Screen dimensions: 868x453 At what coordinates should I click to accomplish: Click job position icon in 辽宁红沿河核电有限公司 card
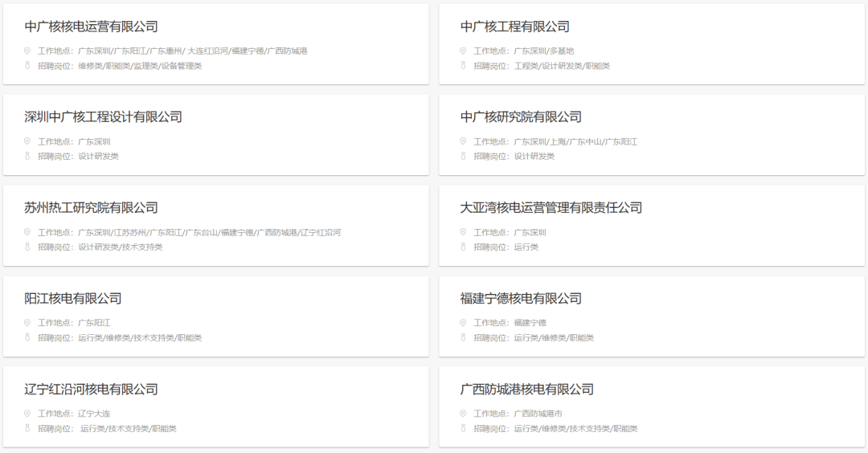click(x=27, y=428)
